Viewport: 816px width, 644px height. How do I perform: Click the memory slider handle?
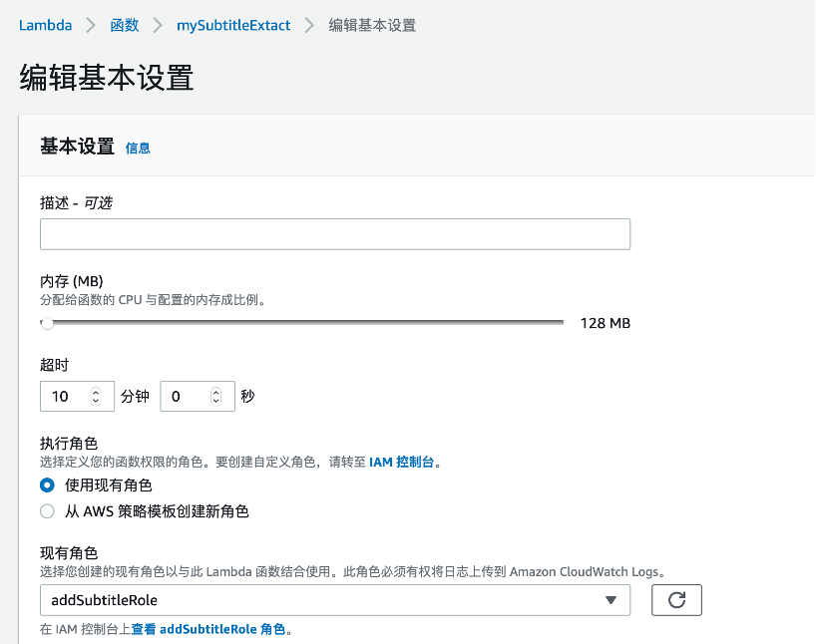(47, 324)
